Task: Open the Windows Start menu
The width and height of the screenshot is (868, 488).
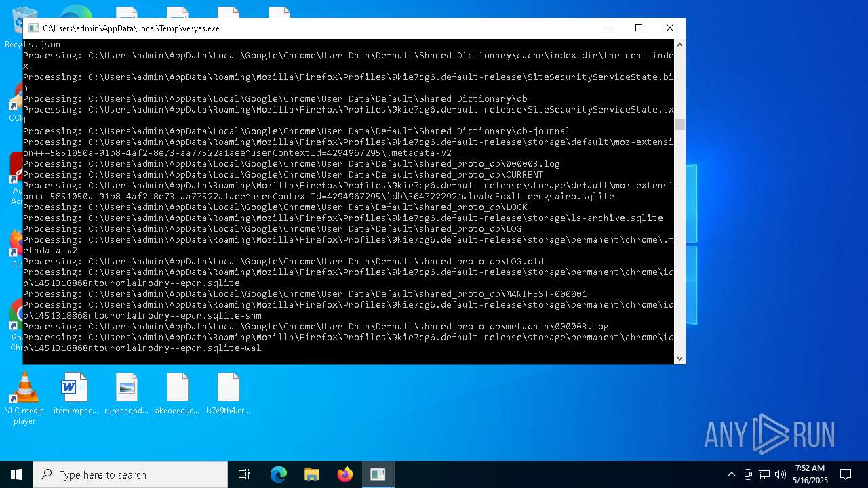Action: tap(16, 474)
